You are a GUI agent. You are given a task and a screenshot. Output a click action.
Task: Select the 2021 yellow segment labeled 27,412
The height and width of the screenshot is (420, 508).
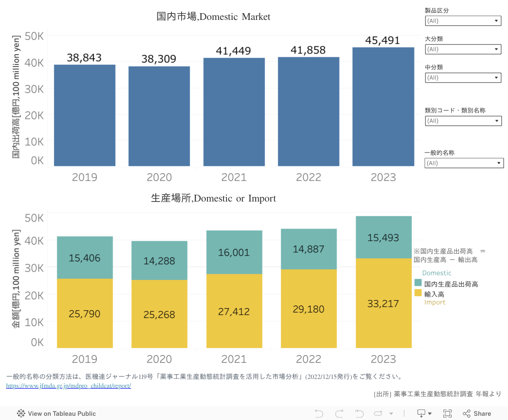pos(234,311)
